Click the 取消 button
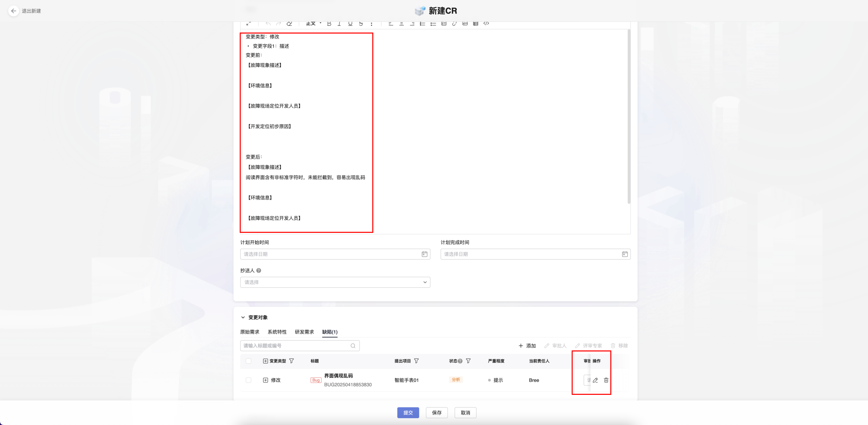This screenshot has height=425, width=868. pyautogui.click(x=465, y=413)
